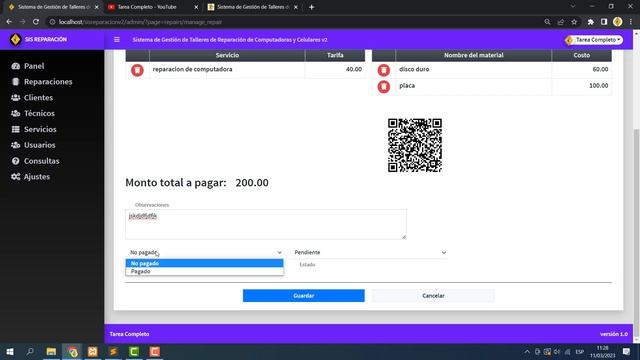Click the browser zoom magnifier icon
This screenshot has width=640, height=360.
pos(547,22)
